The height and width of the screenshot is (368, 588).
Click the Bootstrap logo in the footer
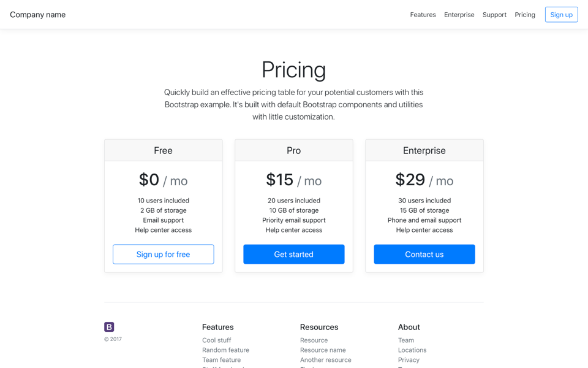tap(108, 327)
